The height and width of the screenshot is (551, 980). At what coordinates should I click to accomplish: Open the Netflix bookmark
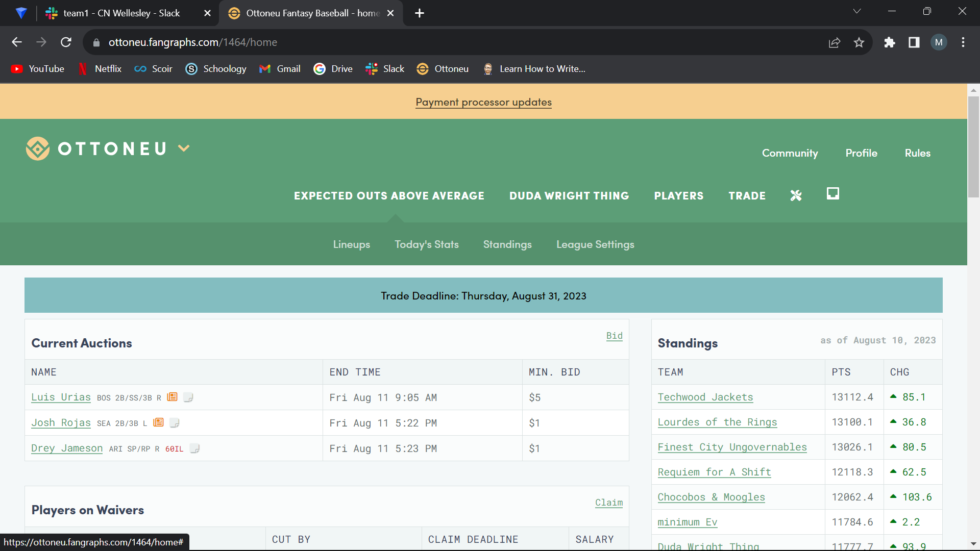click(100, 69)
